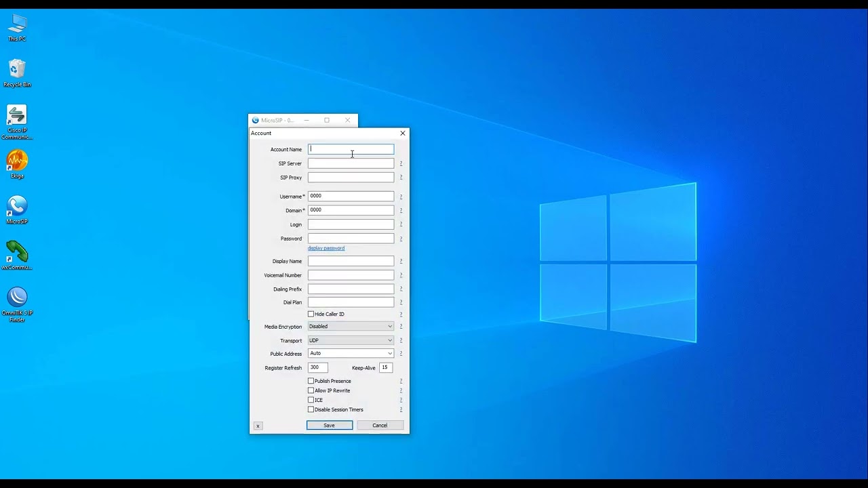Screen dimensions: 868x488
Task: Open the green phone desktop shortcut
Action: (x=17, y=256)
